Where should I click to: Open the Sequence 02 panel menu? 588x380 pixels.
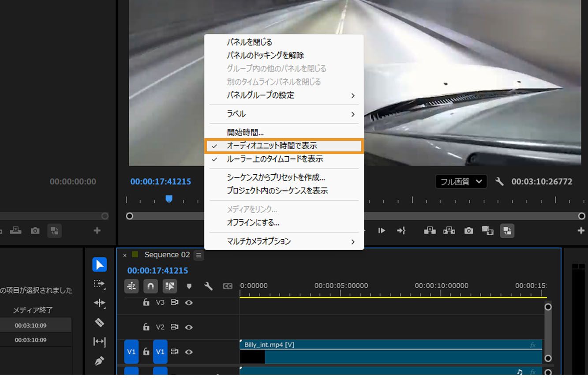point(198,255)
